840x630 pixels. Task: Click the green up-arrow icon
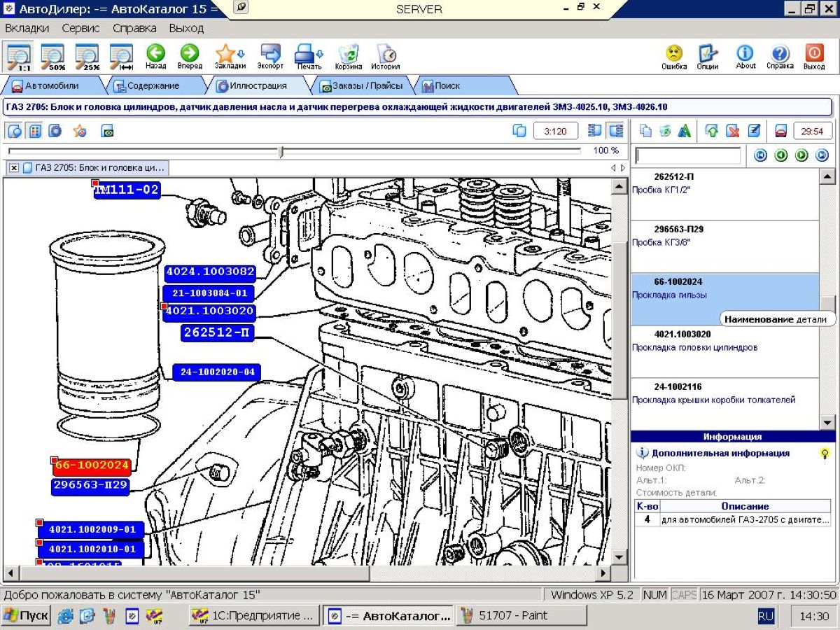(x=713, y=131)
